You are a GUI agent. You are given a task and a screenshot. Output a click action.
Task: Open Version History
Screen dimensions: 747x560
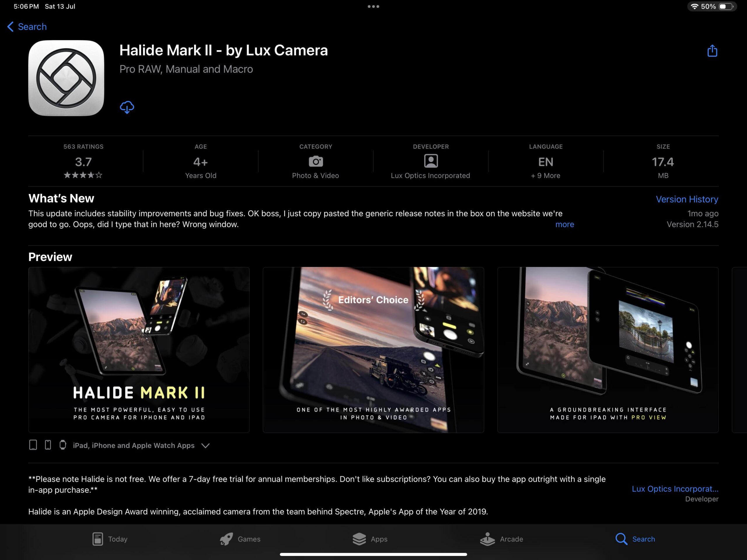(x=687, y=199)
